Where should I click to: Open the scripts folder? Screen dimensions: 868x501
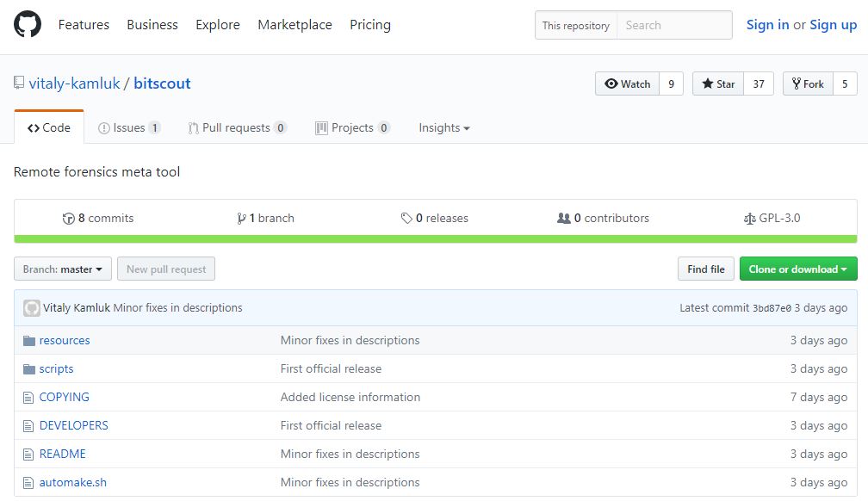(x=56, y=368)
